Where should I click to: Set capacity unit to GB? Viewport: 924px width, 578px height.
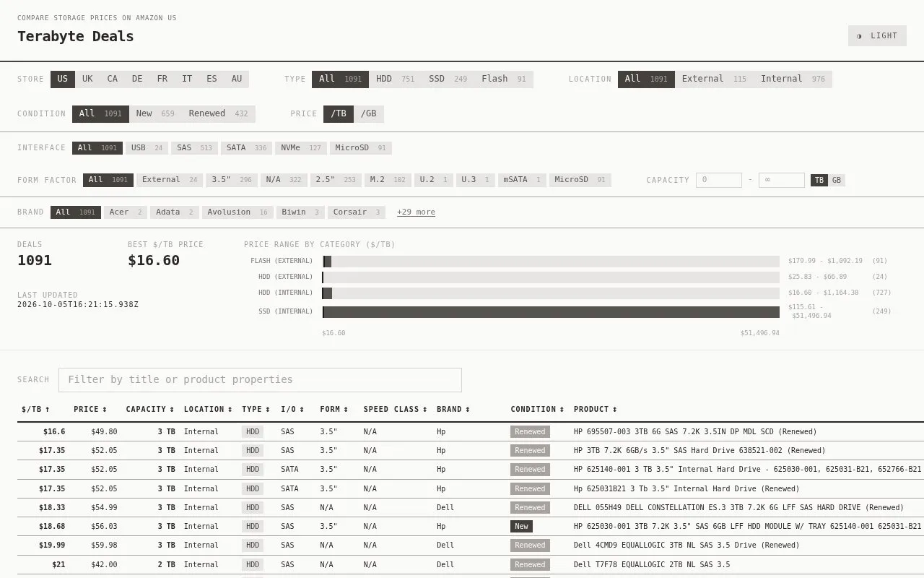click(x=837, y=180)
